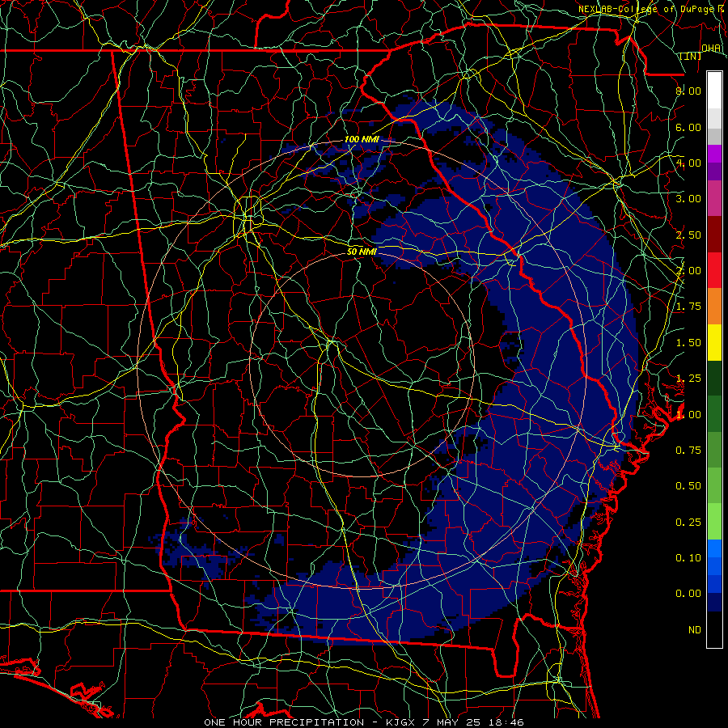Click the ND legend label
The height and width of the screenshot is (728, 728).
coord(695,629)
